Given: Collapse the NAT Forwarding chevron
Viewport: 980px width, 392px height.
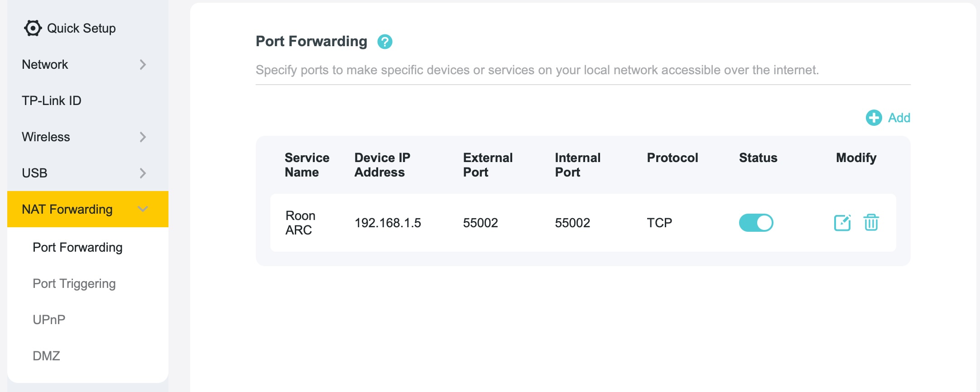Looking at the screenshot, I should click(143, 209).
